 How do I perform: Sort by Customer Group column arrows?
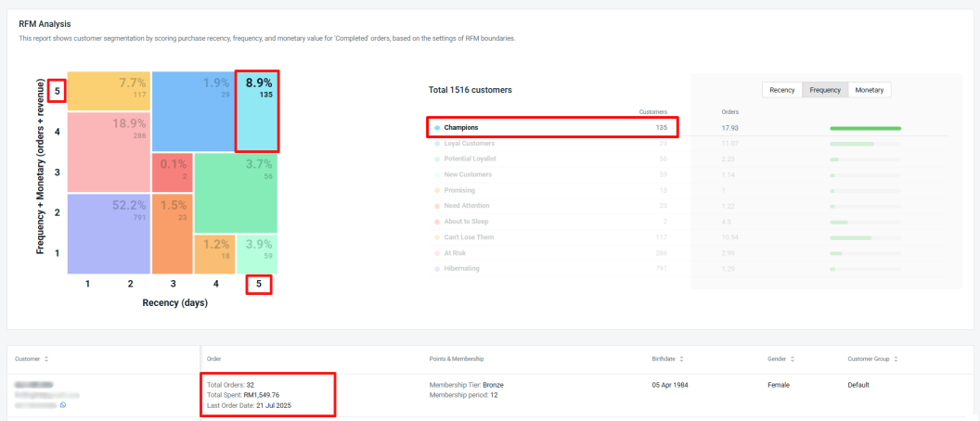pos(896,359)
